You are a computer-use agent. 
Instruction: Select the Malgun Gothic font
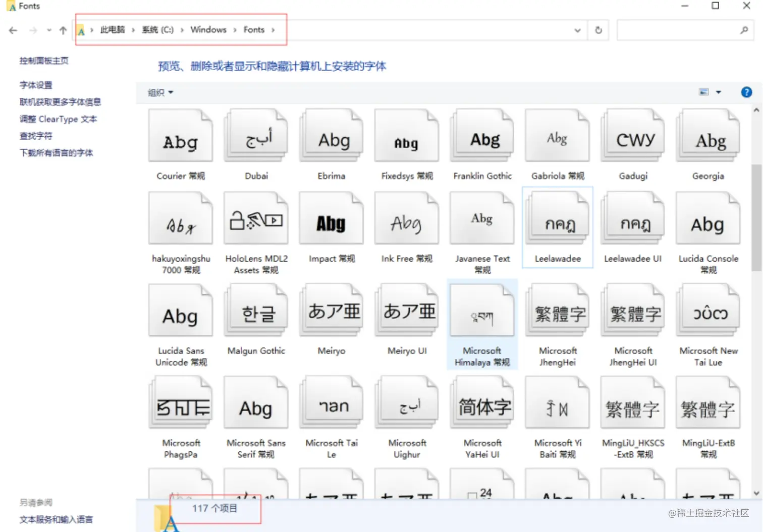point(256,311)
